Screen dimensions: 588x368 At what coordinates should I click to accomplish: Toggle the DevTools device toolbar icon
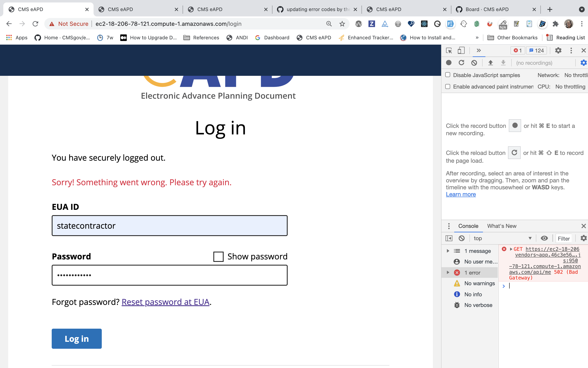click(x=461, y=50)
